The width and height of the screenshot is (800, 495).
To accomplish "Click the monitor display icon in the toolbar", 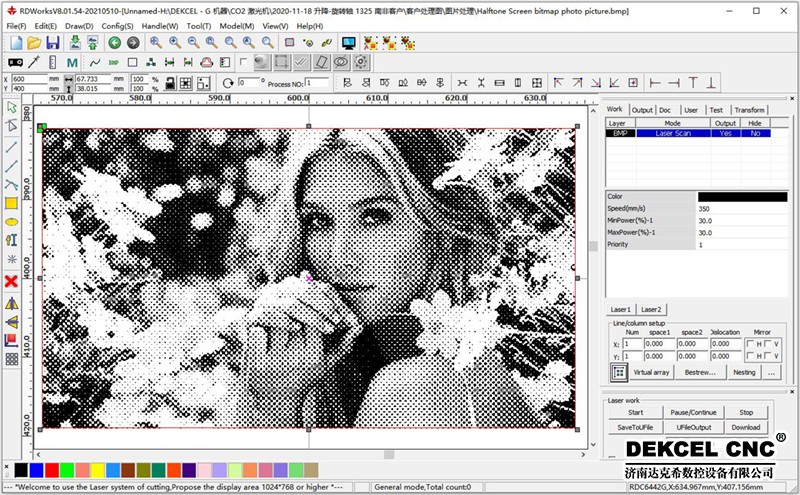I will point(349,43).
